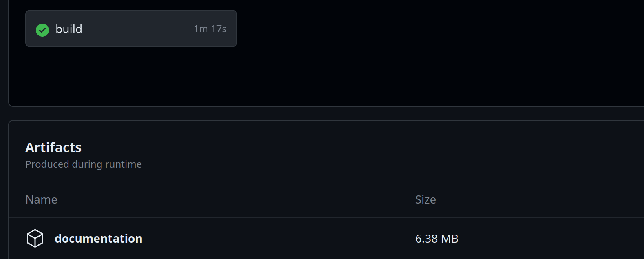
Task: Click the divider under column headers
Action: tap(326, 217)
